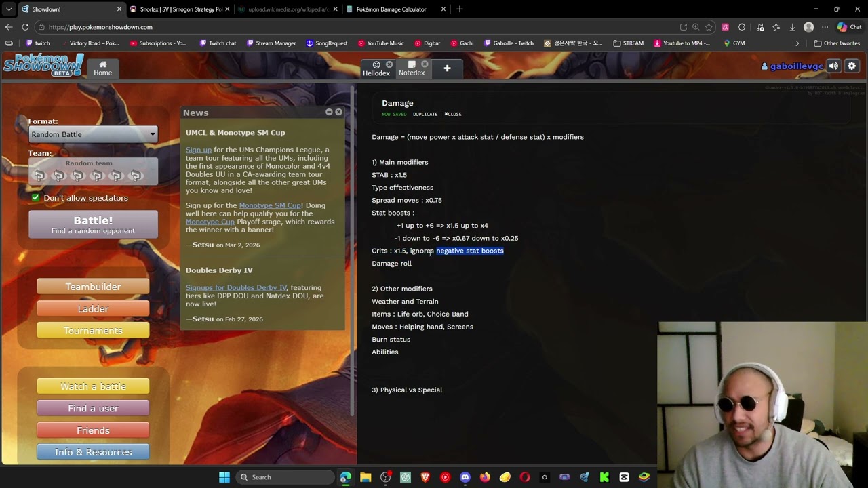This screenshot has height=488, width=868.
Task: Open the Twitch chat bookmark
Action: pos(218,43)
